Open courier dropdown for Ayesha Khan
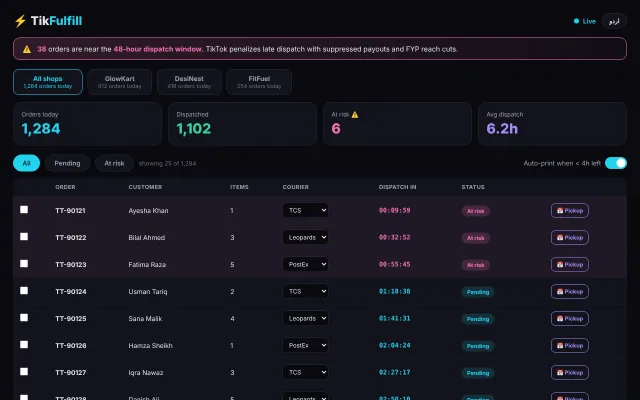The width and height of the screenshot is (640, 400). coord(305,210)
